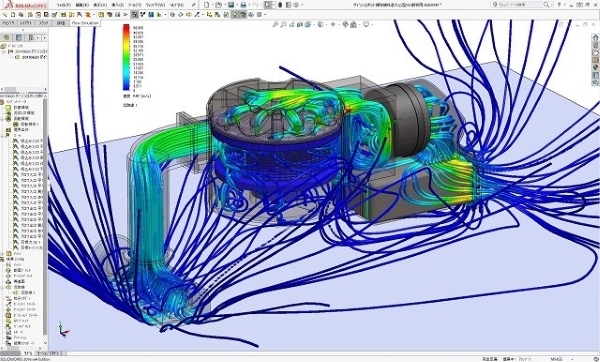This screenshot has width=600, height=362.
Task: Click the Zoom to Fit magnifier icon
Action: (x=275, y=24)
